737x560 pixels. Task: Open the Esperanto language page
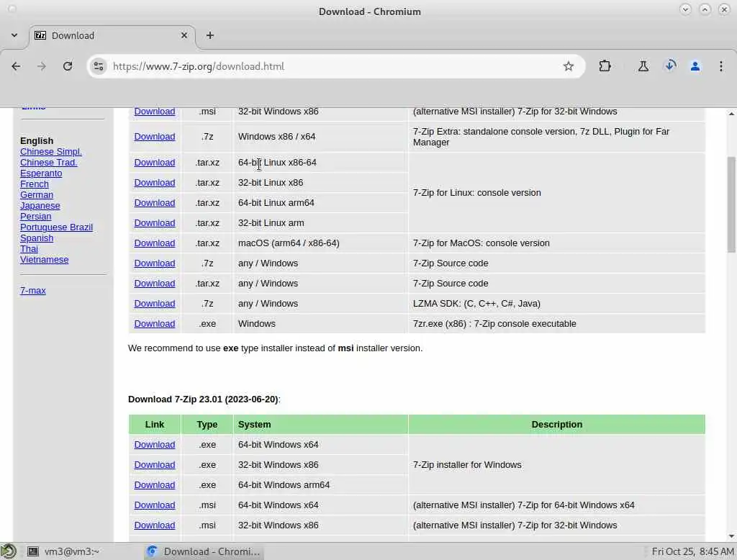41,173
